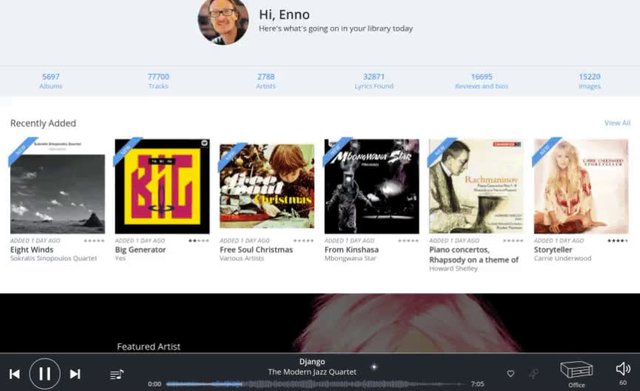The width and height of the screenshot is (640, 391).
Task: Open the Storyteller album cover
Action: point(581,186)
